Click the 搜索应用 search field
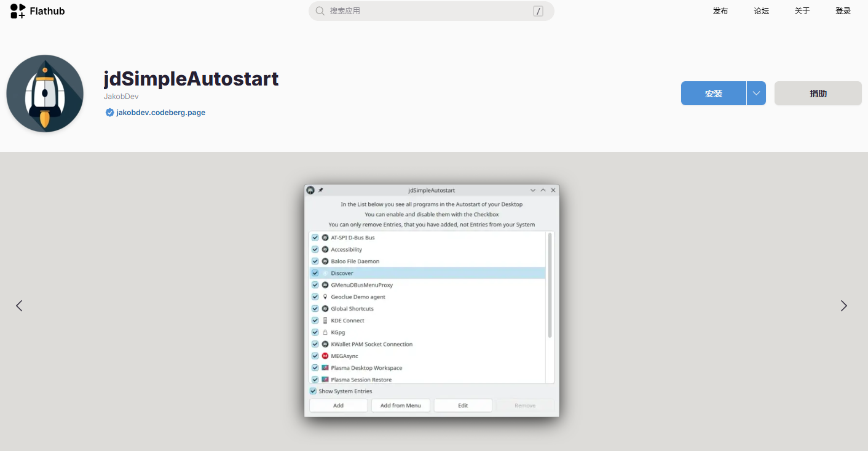The image size is (868, 451). pyautogui.click(x=432, y=11)
